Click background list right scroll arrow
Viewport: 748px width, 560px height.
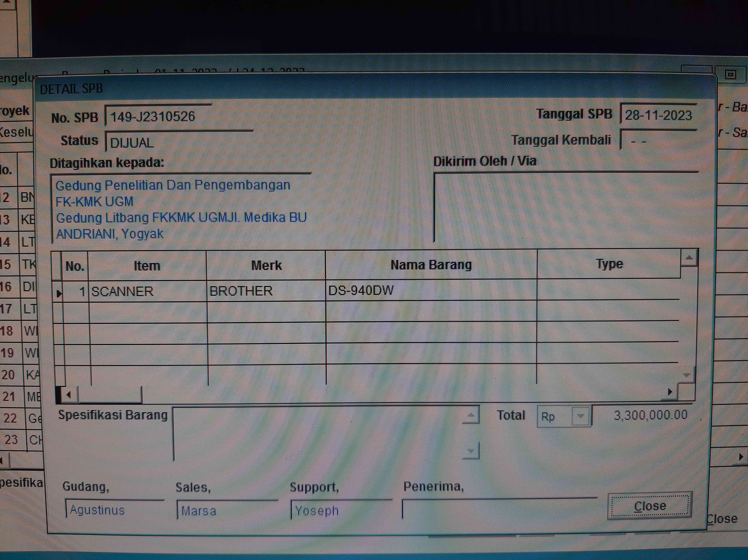pyautogui.click(x=741, y=457)
